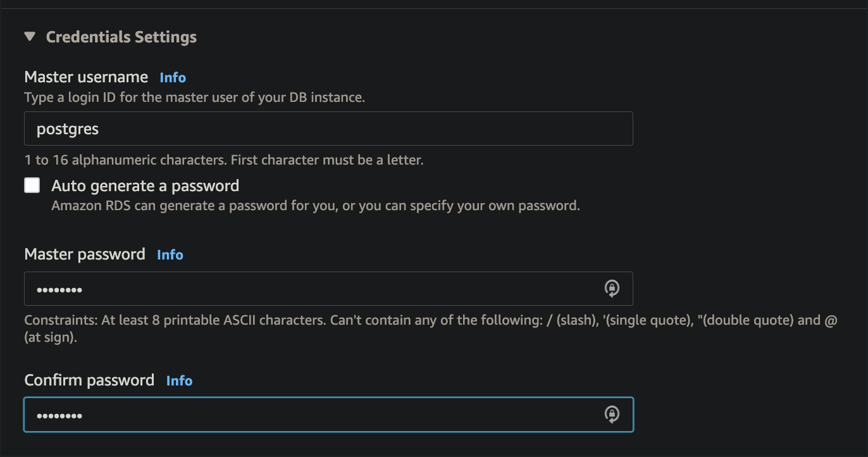
Task: Click the 1 to 16 alphanumeric characters hint
Action: click(224, 160)
